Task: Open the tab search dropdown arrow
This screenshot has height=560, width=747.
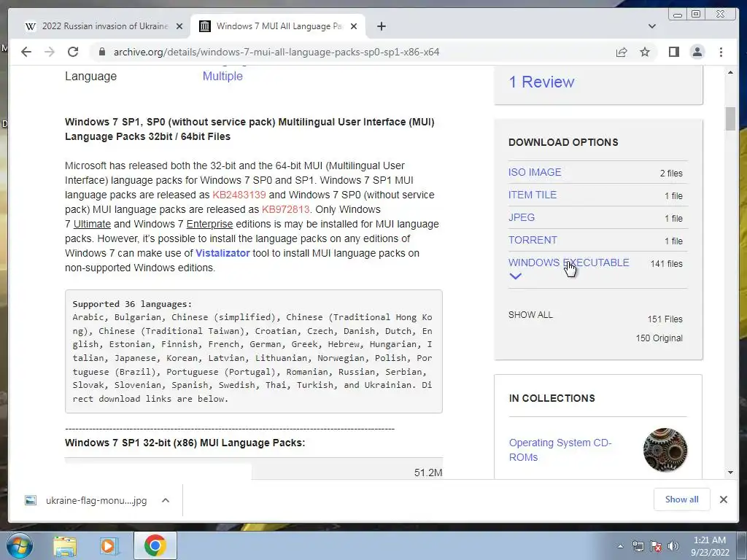Action: click(x=652, y=26)
